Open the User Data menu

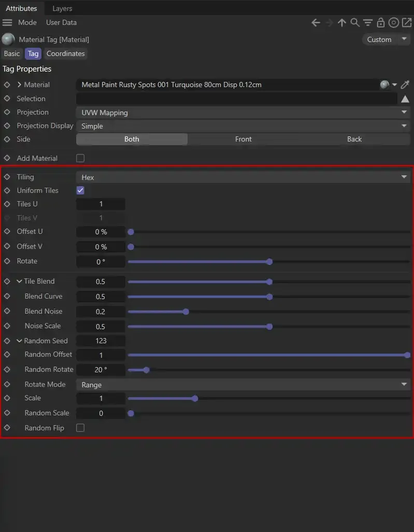click(x=61, y=23)
